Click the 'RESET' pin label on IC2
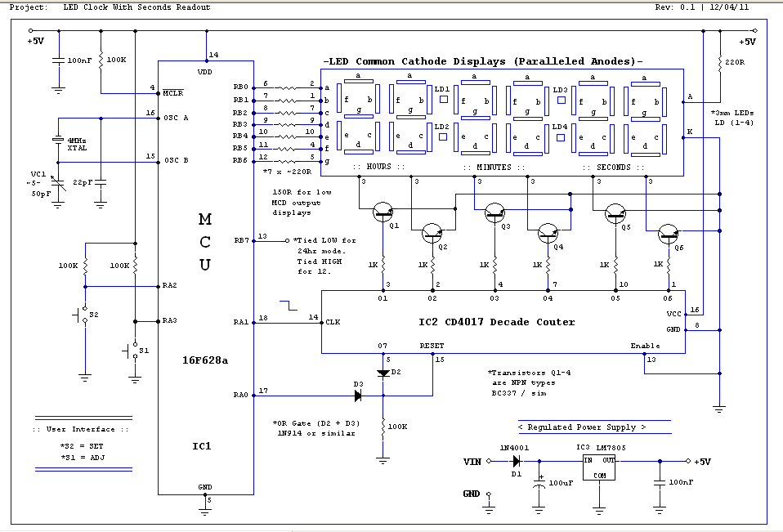 [x=432, y=346]
